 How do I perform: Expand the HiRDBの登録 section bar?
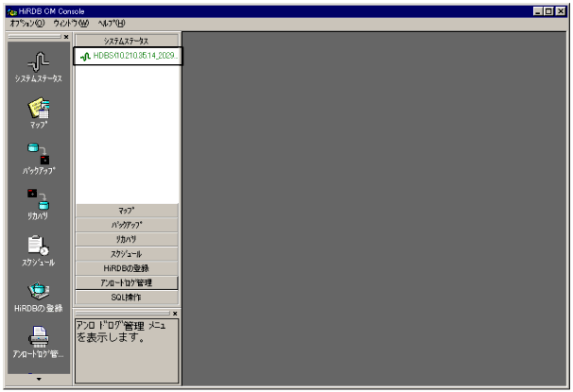pos(127,268)
